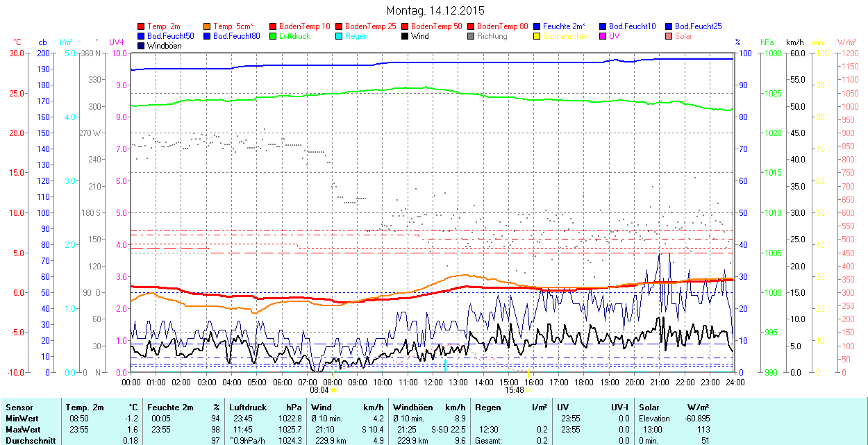
Task: Select the BodenTemp 50 legend label
Action: coord(437,26)
